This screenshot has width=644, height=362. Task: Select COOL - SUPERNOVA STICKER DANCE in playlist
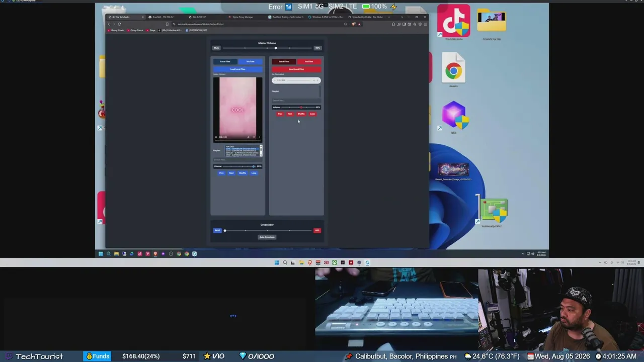[x=242, y=149]
